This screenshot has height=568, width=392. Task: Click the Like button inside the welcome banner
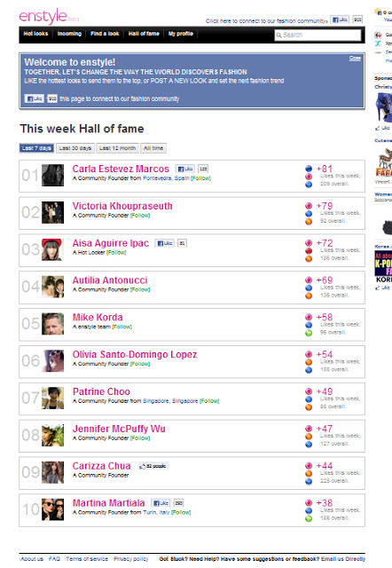[34, 99]
